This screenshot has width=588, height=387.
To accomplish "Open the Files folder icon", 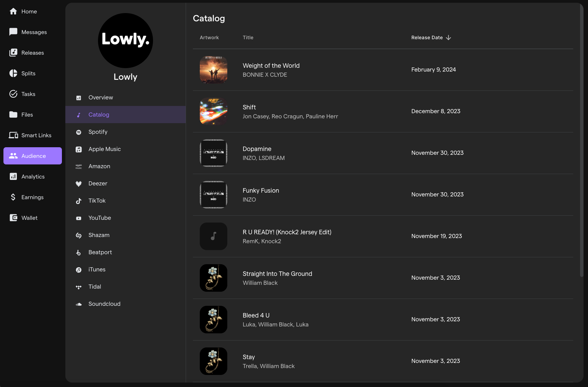I will tap(13, 115).
